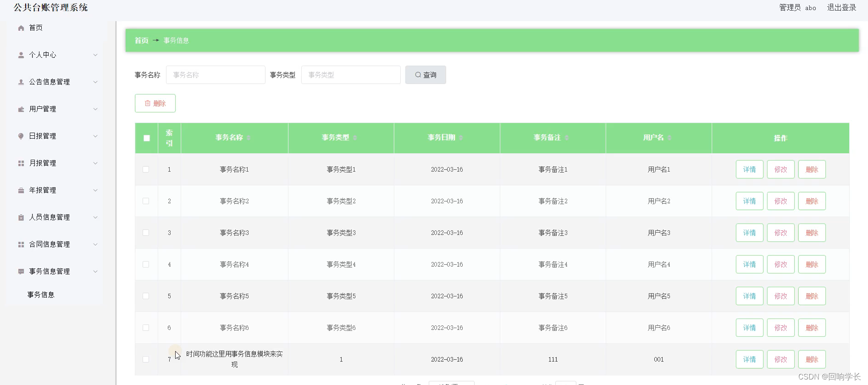868x385 pixels.
Task: Sort by 事务类型 column arrows
Action: (355, 138)
